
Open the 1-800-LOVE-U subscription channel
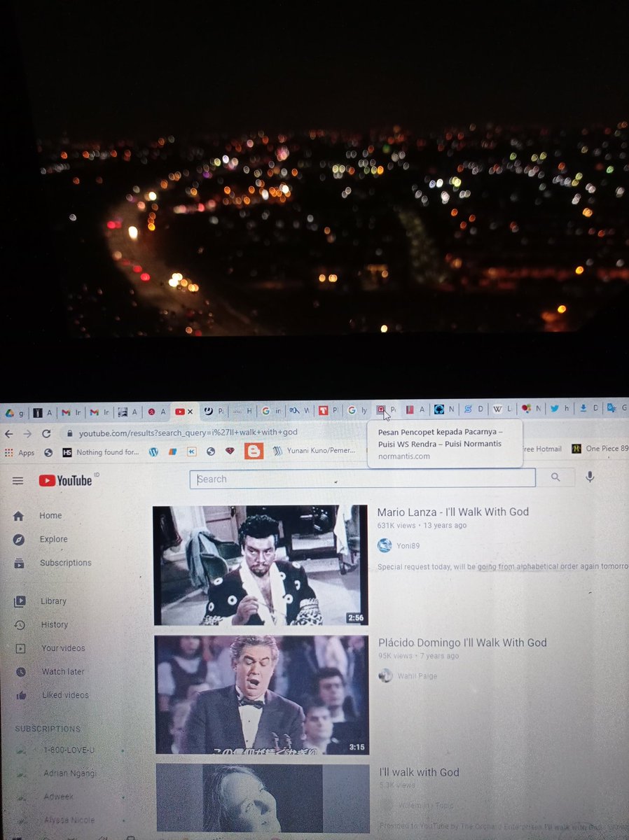pyautogui.click(x=70, y=750)
